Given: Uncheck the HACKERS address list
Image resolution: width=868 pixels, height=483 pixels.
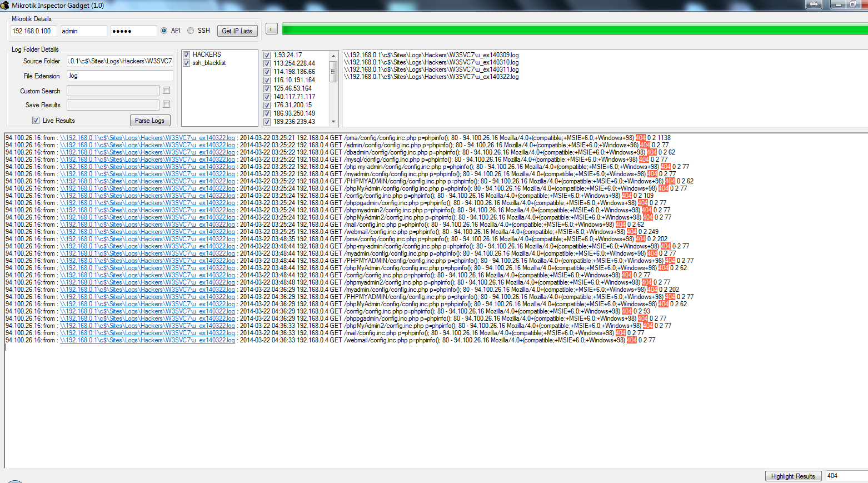Looking at the screenshot, I should (186, 54).
